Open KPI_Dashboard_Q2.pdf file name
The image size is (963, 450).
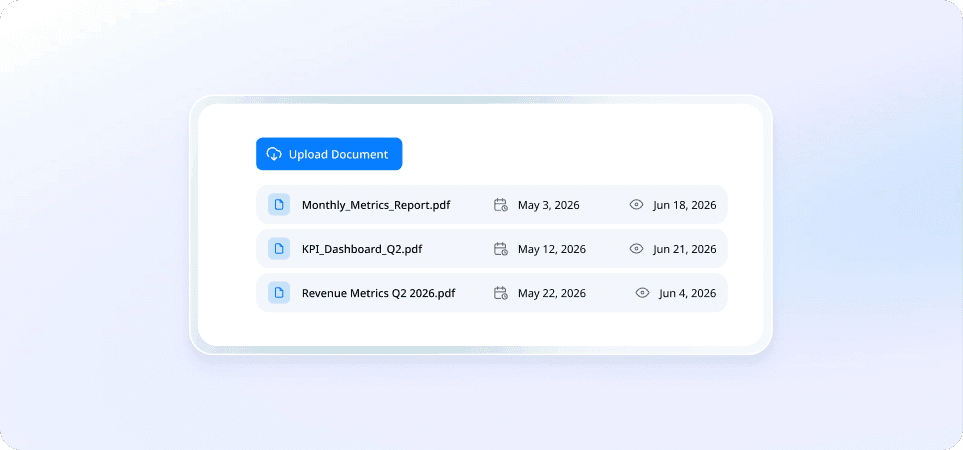pos(362,249)
